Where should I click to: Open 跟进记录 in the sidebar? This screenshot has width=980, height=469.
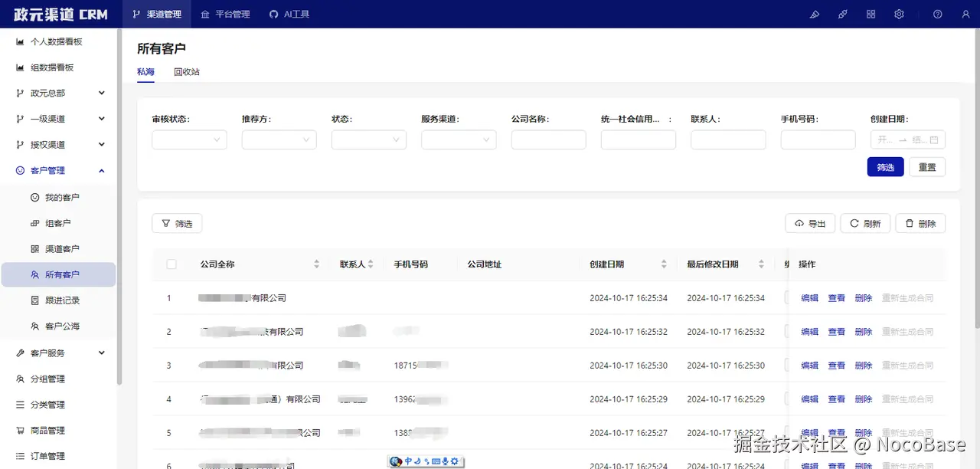[59, 300]
